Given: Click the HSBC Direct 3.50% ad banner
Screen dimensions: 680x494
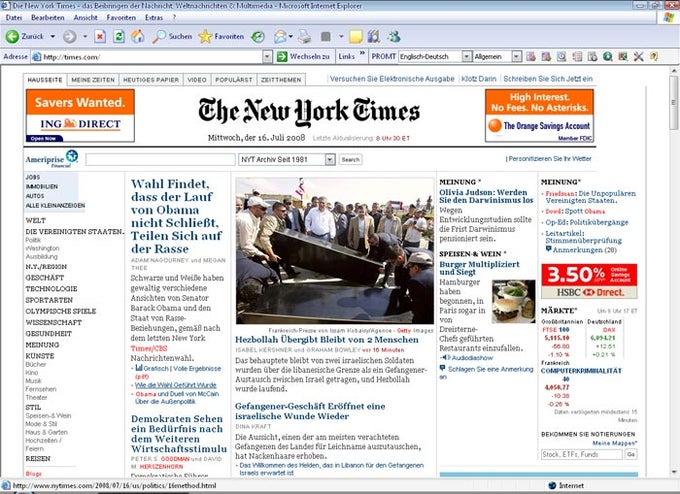Looking at the screenshot, I should pos(589,281).
